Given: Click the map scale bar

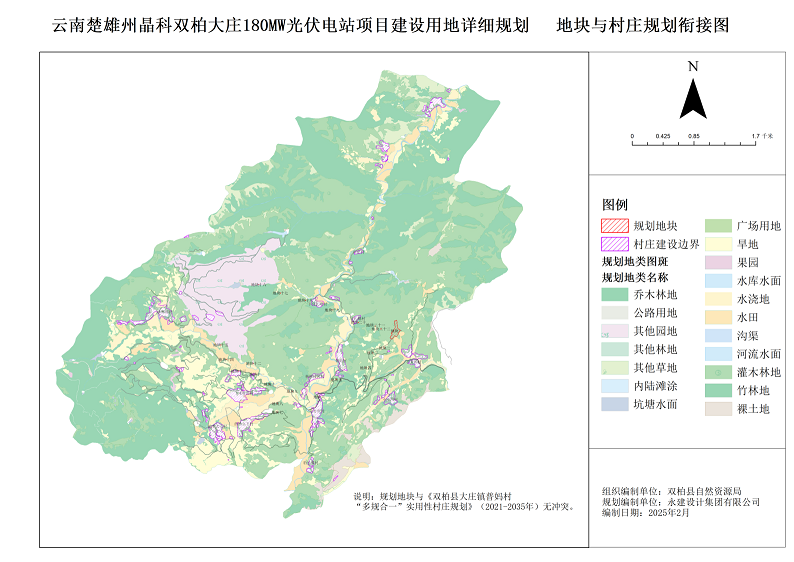Looking at the screenshot, I should (693, 144).
